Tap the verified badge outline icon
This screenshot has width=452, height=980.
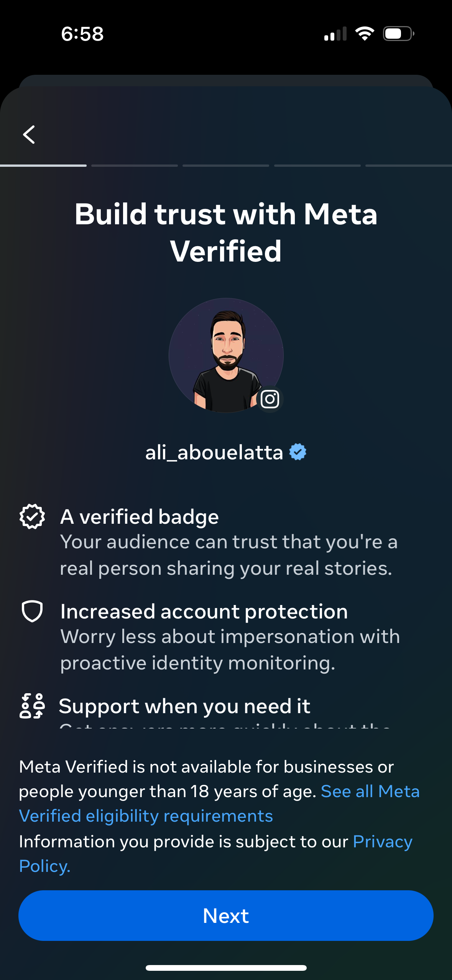(32, 516)
